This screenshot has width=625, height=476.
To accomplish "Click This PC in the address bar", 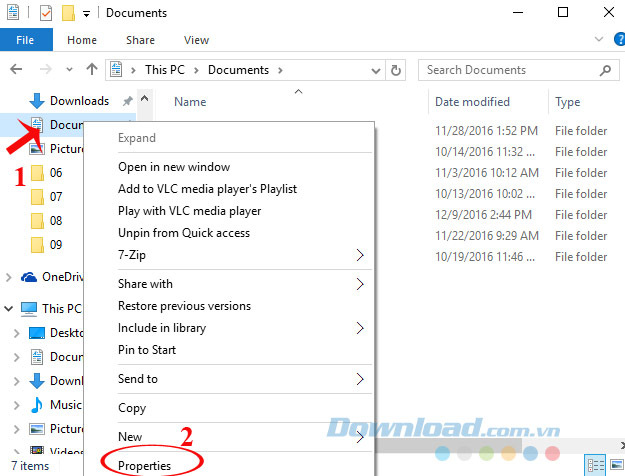I will pyautogui.click(x=165, y=70).
